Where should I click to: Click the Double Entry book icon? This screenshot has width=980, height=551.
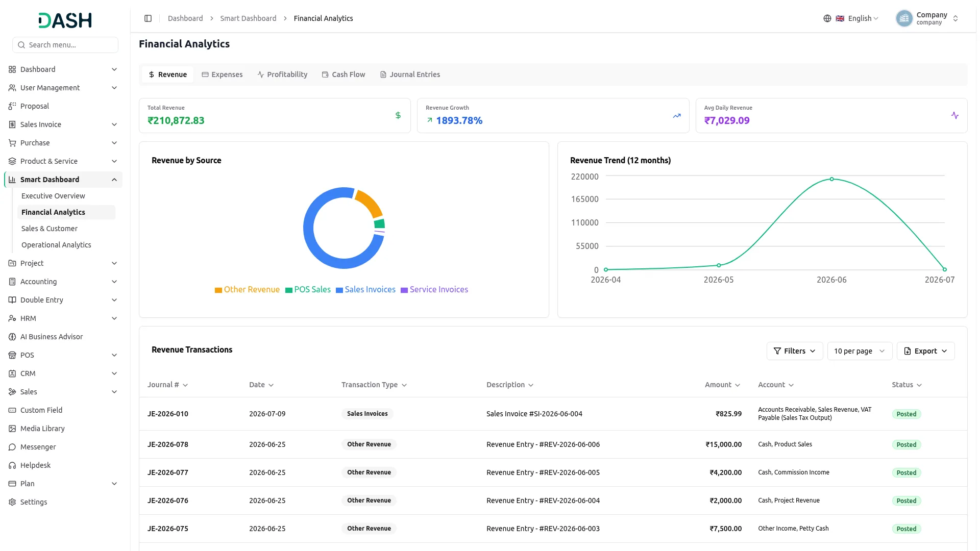click(x=12, y=300)
